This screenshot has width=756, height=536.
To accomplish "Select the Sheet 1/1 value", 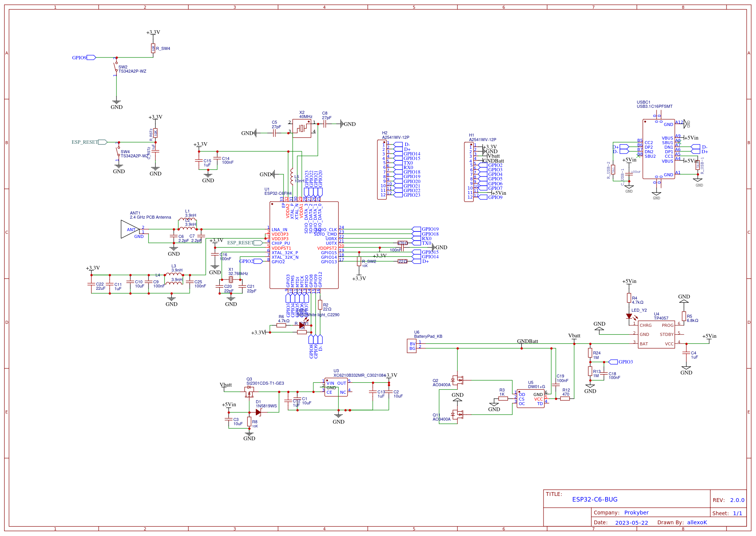I will click(x=737, y=513).
